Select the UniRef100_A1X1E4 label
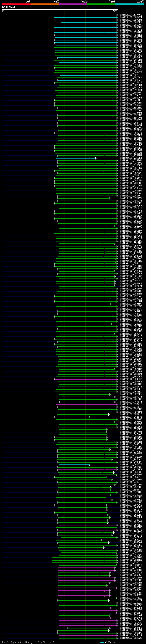This screenshot has height=644, width=146. point(131,470)
